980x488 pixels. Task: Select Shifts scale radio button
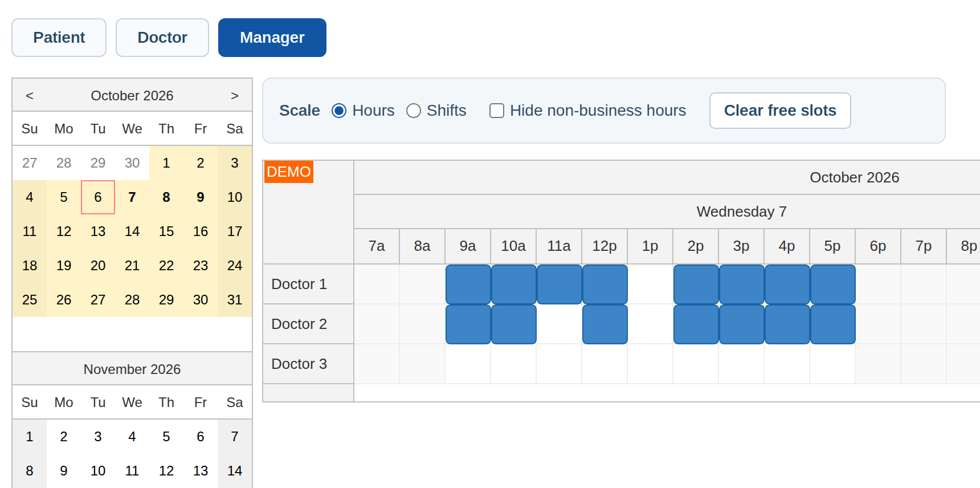[x=414, y=111]
